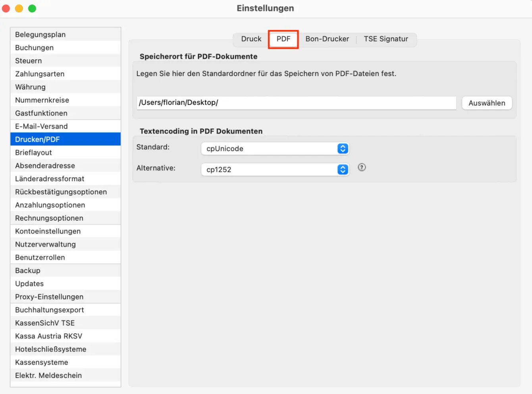Open Länderadressformat settings

tap(66, 179)
